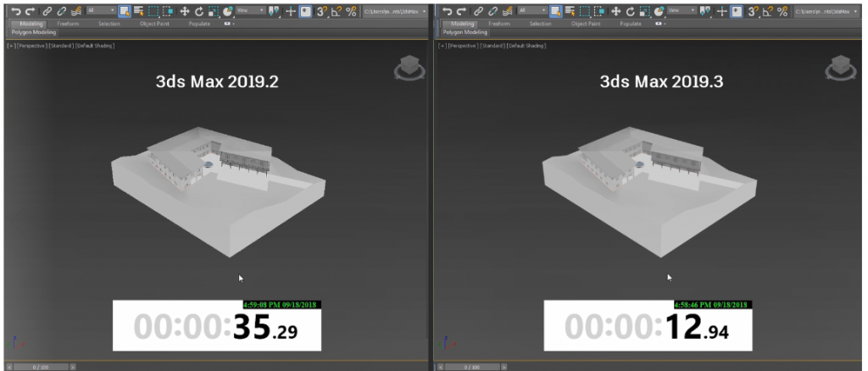Toggle Percent Snap in 2019.2 window

pos(351,11)
